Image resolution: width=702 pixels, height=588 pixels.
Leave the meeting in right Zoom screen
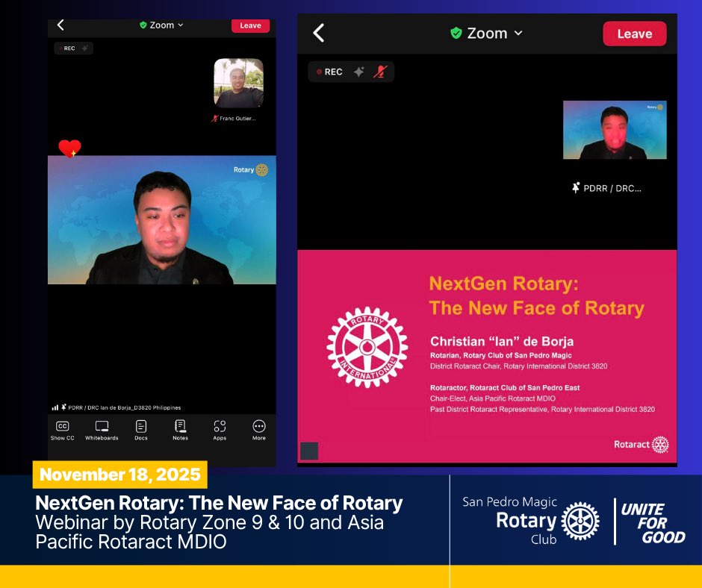coord(634,34)
